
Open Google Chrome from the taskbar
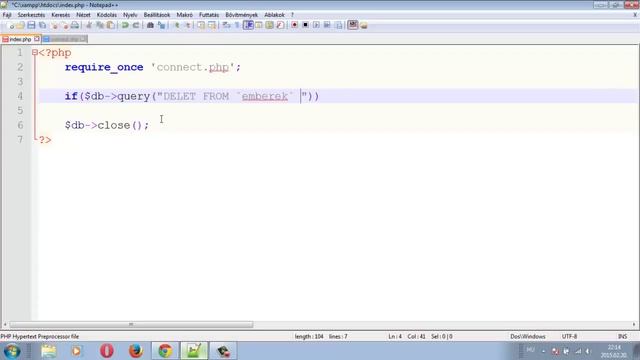point(165,351)
